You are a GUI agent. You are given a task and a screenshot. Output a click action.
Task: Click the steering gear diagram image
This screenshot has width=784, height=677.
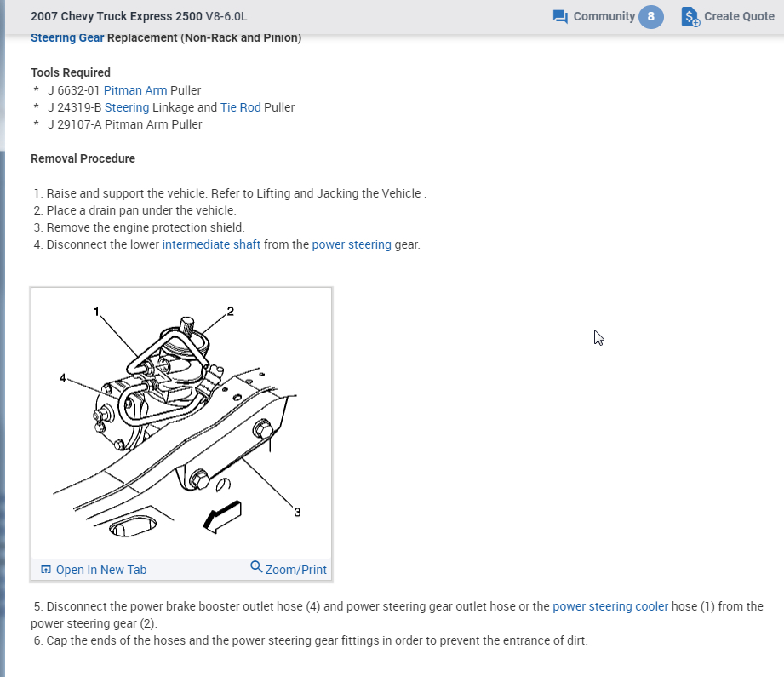pos(181,423)
